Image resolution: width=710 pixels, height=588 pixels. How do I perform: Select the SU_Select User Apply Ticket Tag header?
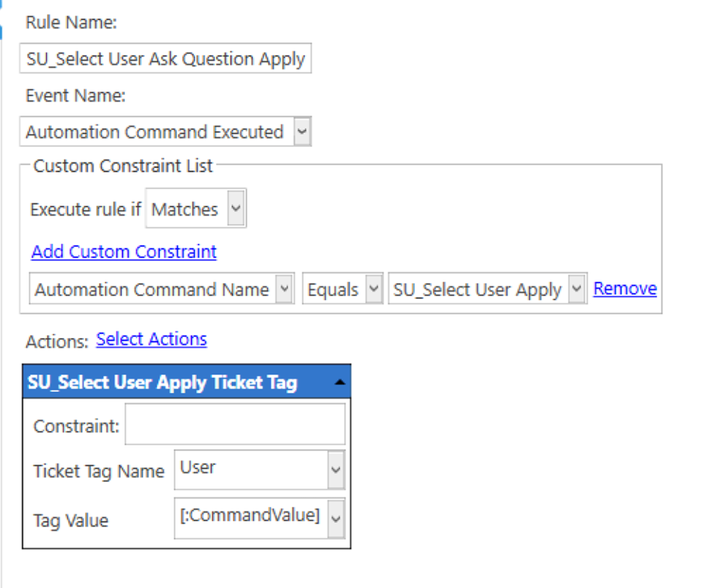(x=186, y=382)
